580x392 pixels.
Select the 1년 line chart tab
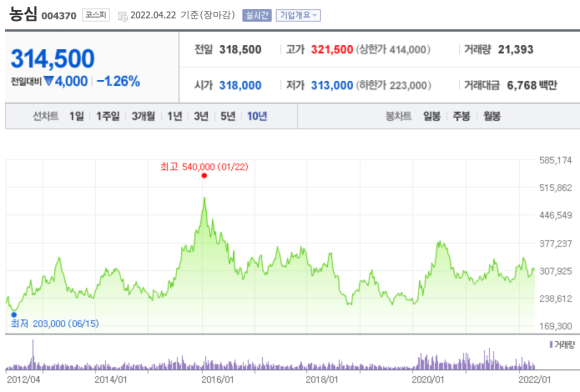(175, 116)
